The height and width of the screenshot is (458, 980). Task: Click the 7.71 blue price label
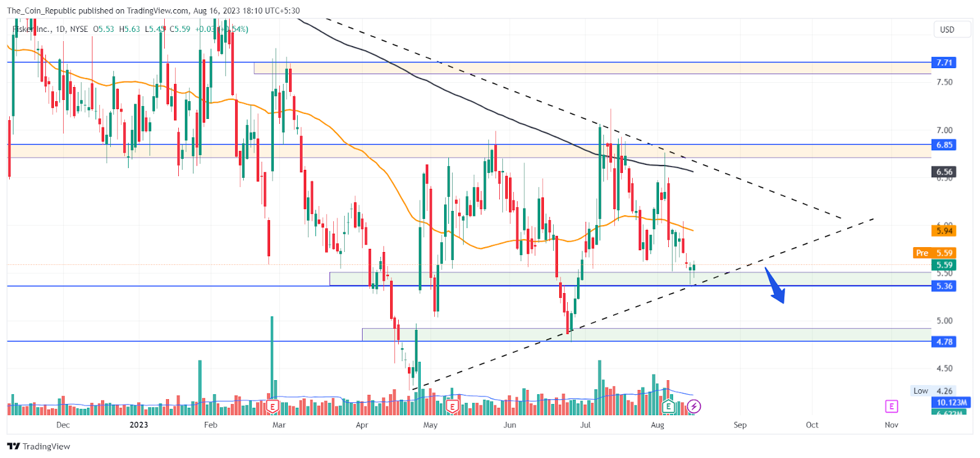(944, 63)
